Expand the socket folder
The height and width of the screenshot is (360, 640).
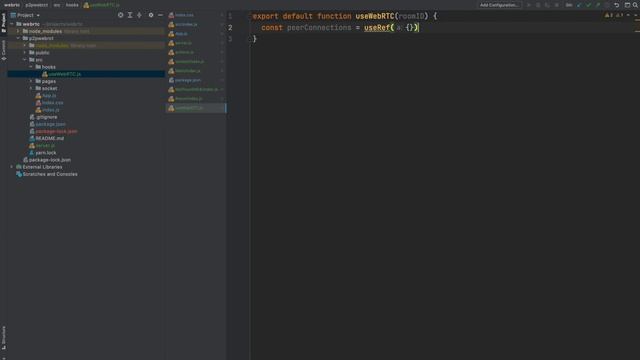[31, 88]
